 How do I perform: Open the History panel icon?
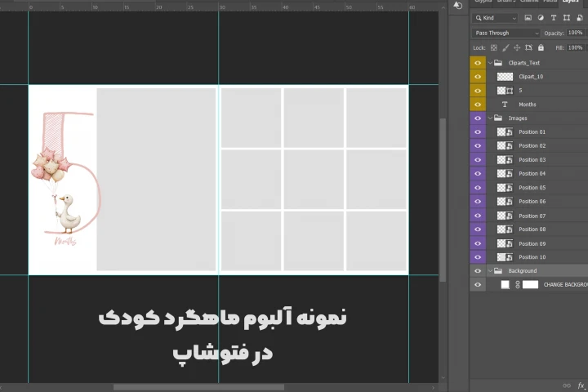pyautogui.click(x=457, y=5)
